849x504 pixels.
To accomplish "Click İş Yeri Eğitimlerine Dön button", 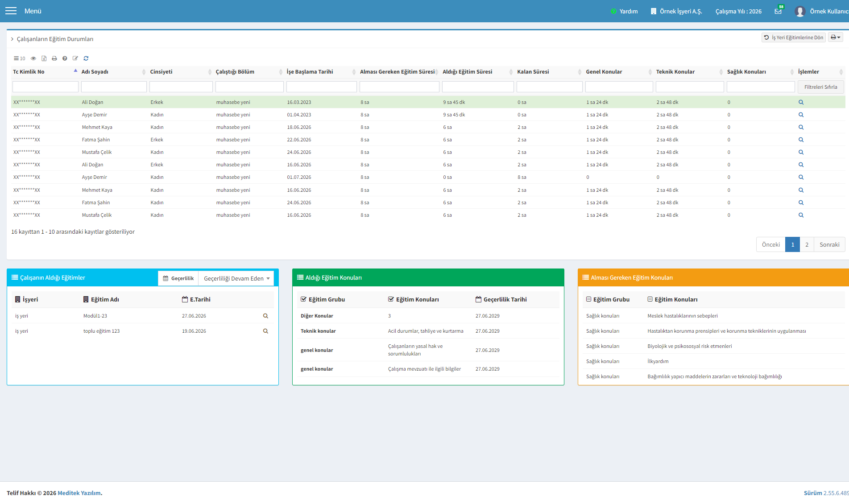I will [x=794, y=37].
